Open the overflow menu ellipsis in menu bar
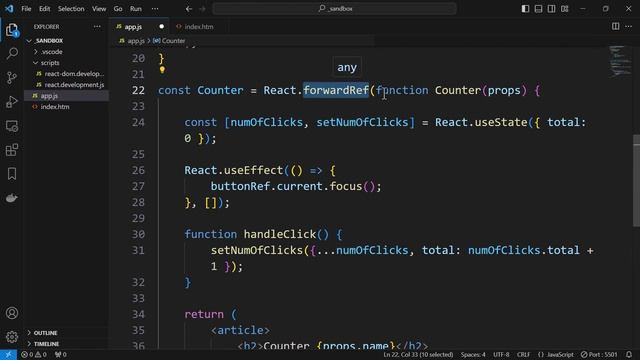The image size is (640, 360). [155, 9]
